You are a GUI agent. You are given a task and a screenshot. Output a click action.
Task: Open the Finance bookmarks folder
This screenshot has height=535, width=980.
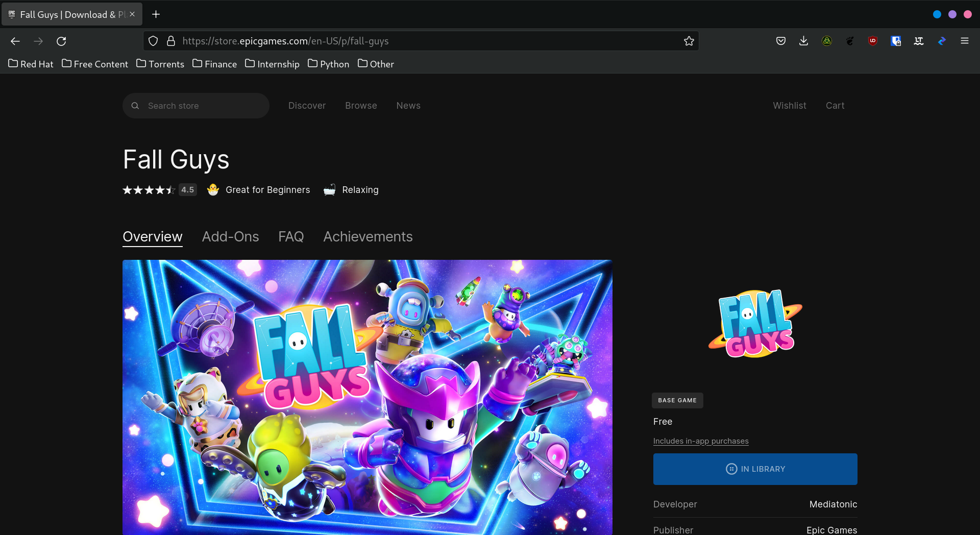(x=215, y=64)
